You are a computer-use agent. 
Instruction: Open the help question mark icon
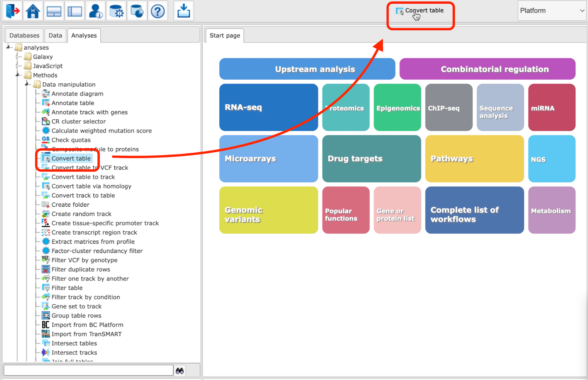158,11
